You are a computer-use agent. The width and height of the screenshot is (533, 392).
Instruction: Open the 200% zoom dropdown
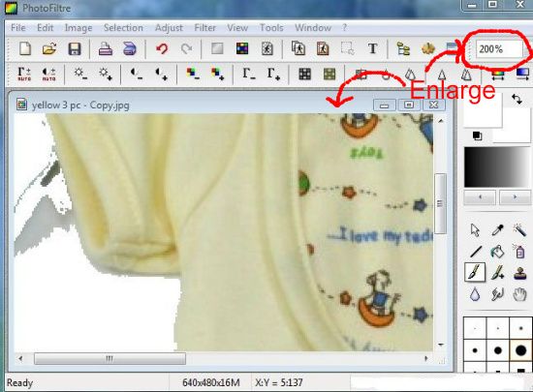pos(499,49)
